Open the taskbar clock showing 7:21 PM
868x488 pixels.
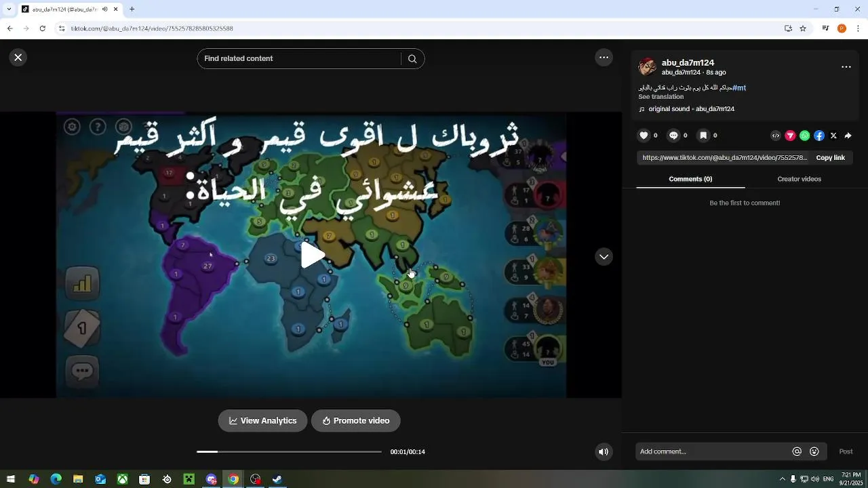(x=850, y=479)
